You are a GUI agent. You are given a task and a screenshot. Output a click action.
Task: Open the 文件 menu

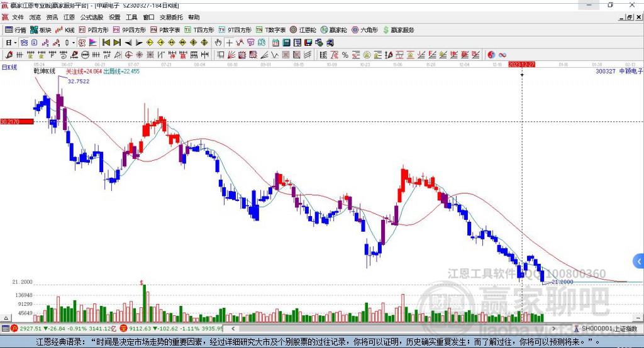[x=18, y=17]
